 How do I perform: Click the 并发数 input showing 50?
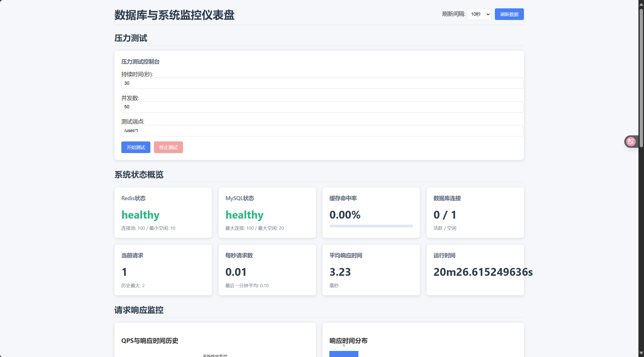point(322,107)
